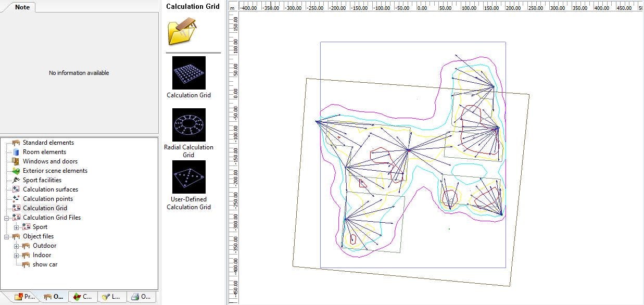Switch to the L... luminaire tab
Image resolution: width=644 pixels, height=305 pixels.
[111, 297]
